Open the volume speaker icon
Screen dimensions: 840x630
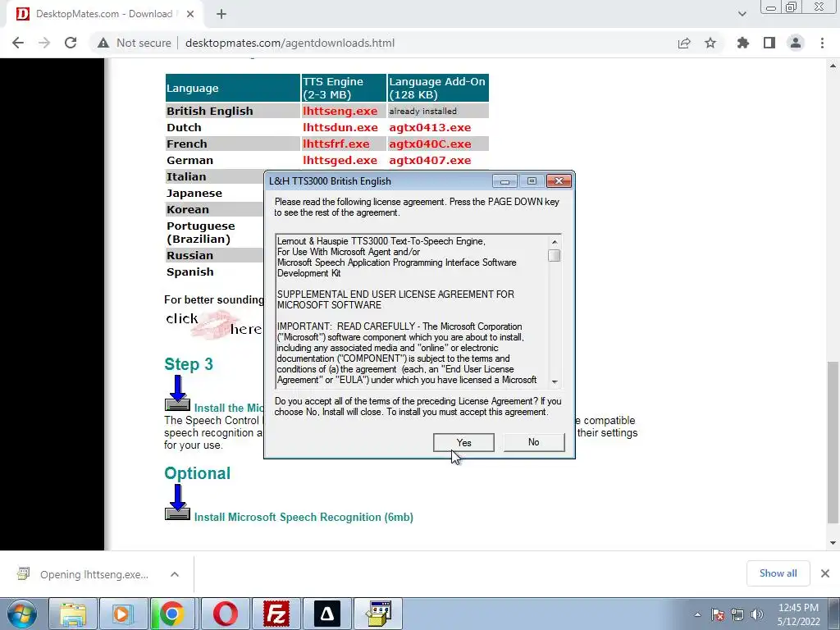click(x=756, y=614)
